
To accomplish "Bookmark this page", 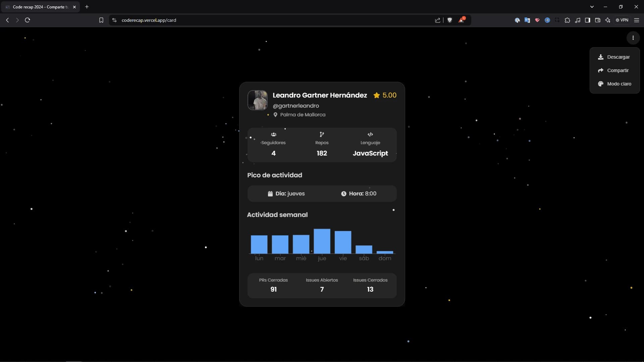I will click(101, 20).
